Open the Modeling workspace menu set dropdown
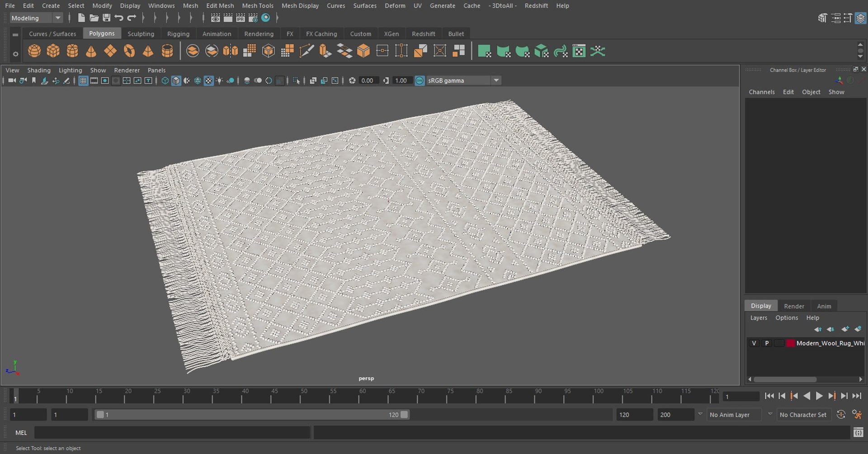Viewport: 868px width, 454px height. (36, 18)
